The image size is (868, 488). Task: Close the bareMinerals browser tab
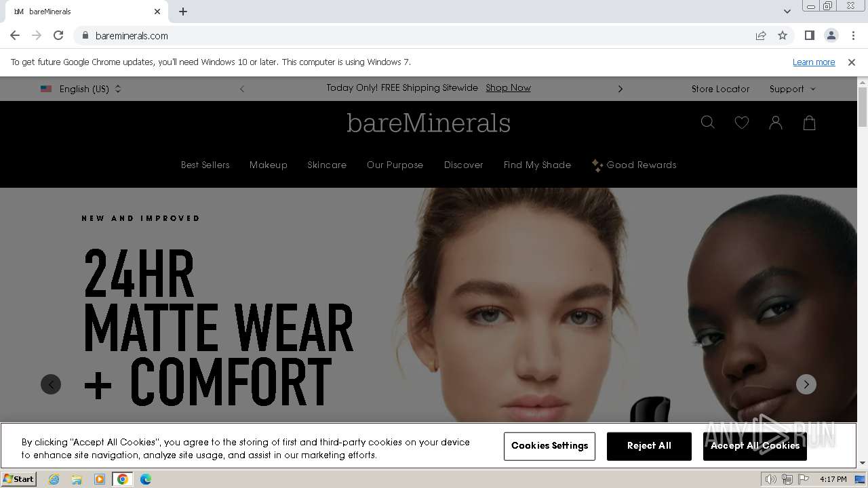tap(157, 12)
